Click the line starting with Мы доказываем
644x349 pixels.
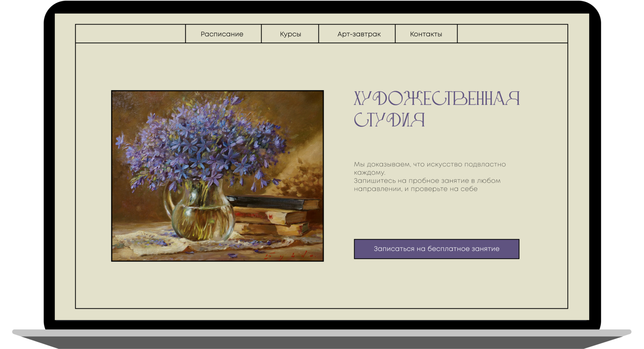pos(429,164)
